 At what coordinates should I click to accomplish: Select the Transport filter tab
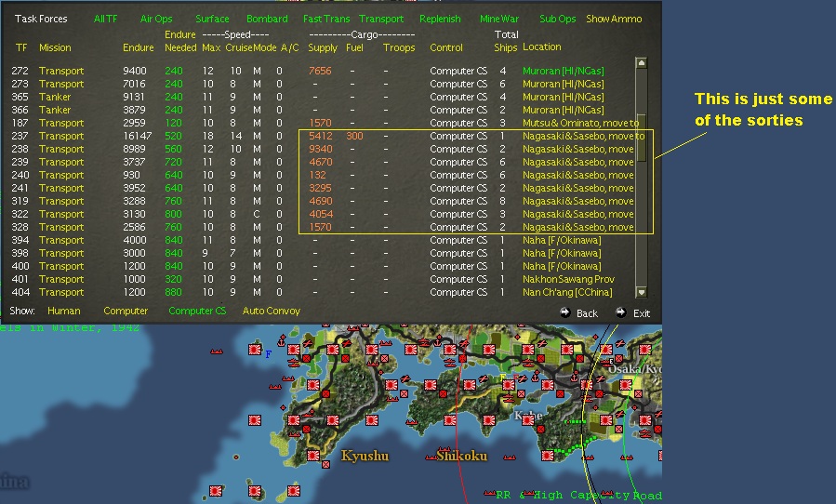[381, 19]
